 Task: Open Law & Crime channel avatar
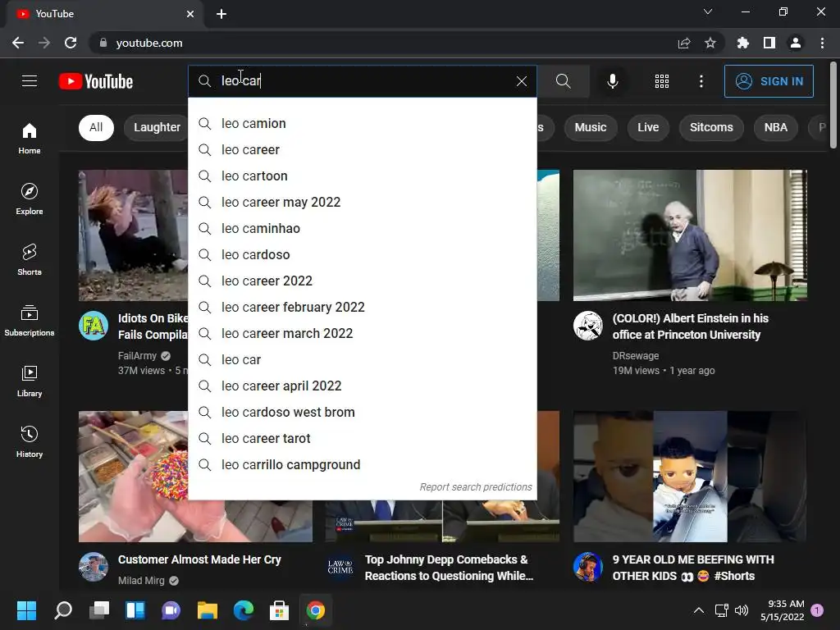coord(340,567)
